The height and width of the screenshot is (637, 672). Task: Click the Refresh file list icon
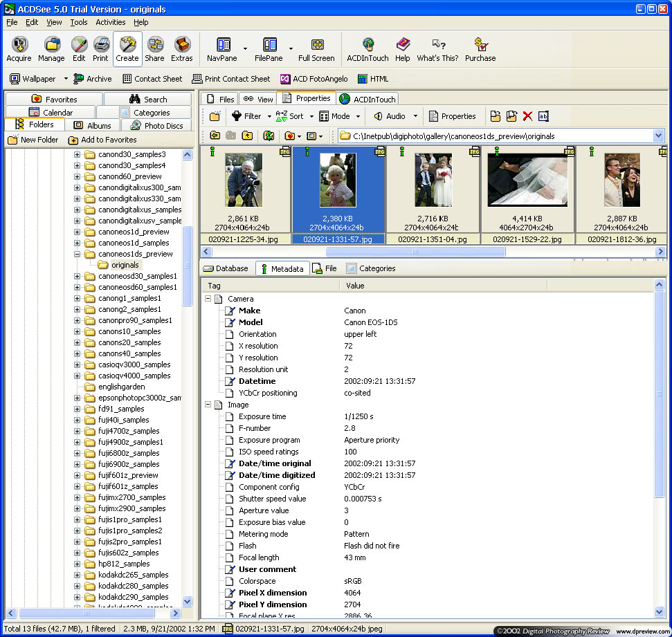(x=269, y=136)
